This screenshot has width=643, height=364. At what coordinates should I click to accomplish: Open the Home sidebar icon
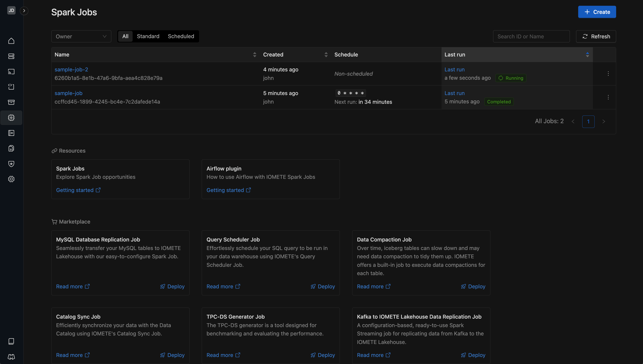(x=11, y=41)
